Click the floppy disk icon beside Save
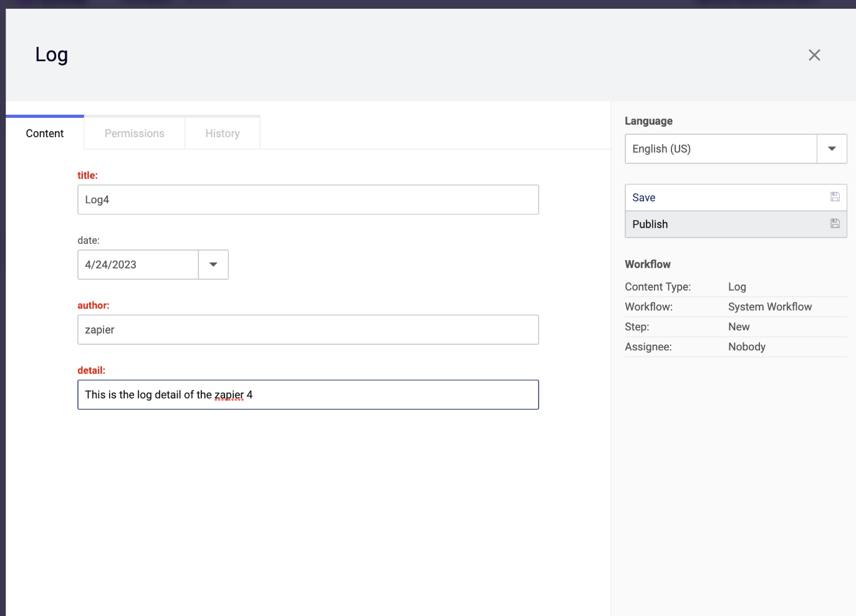Viewport: 856px width, 616px height. coord(835,197)
